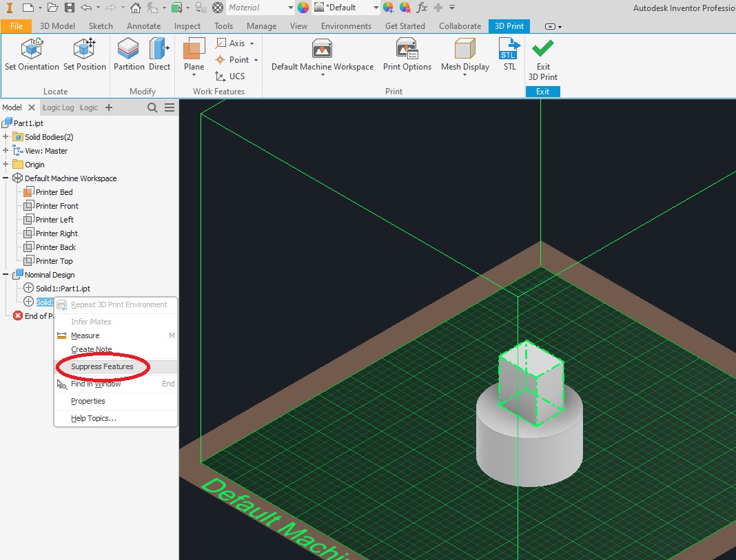
Task: Add a browser panel with the plus icon
Action: [x=109, y=107]
